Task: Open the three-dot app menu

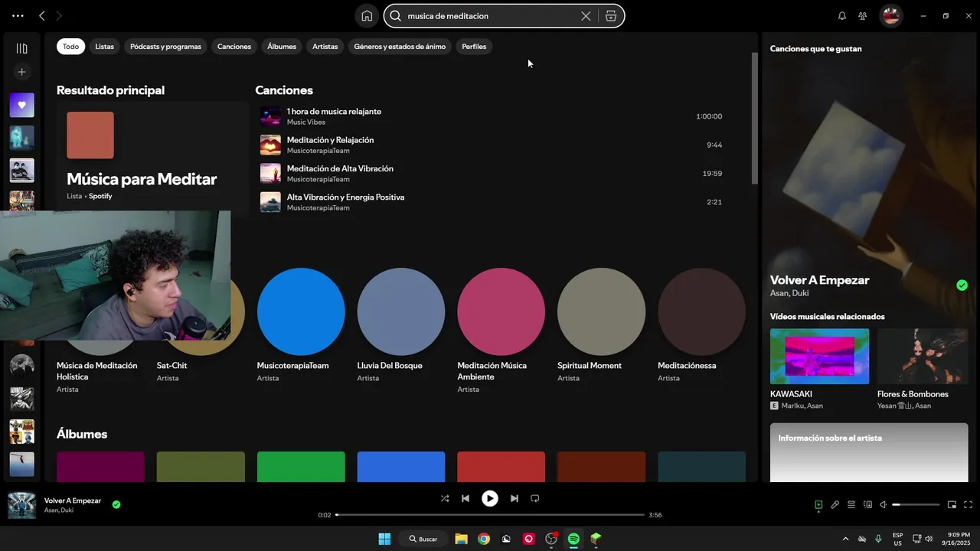Action: (18, 15)
